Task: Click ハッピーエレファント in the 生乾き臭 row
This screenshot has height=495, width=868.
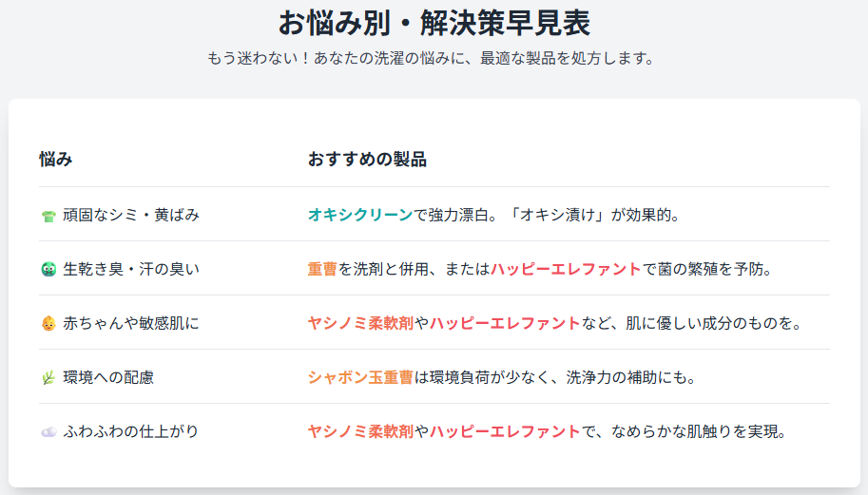Action: pos(566,269)
